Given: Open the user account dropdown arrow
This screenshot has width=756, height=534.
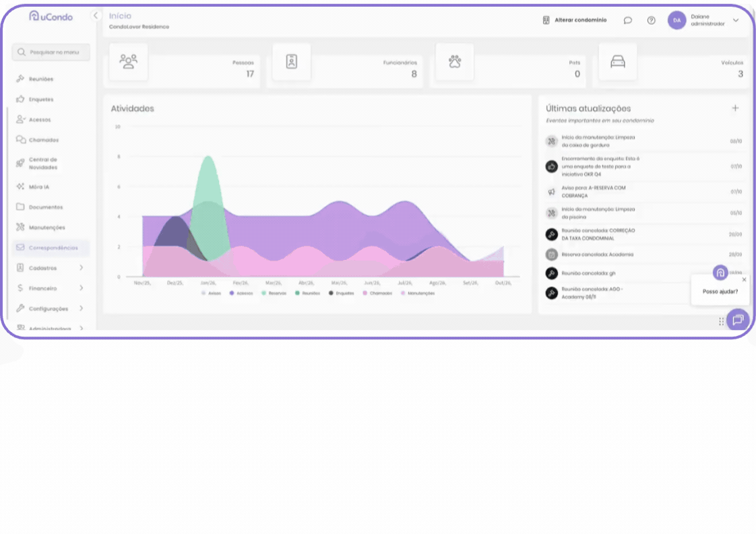Looking at the screenshot, I should (x=736, y=20).
